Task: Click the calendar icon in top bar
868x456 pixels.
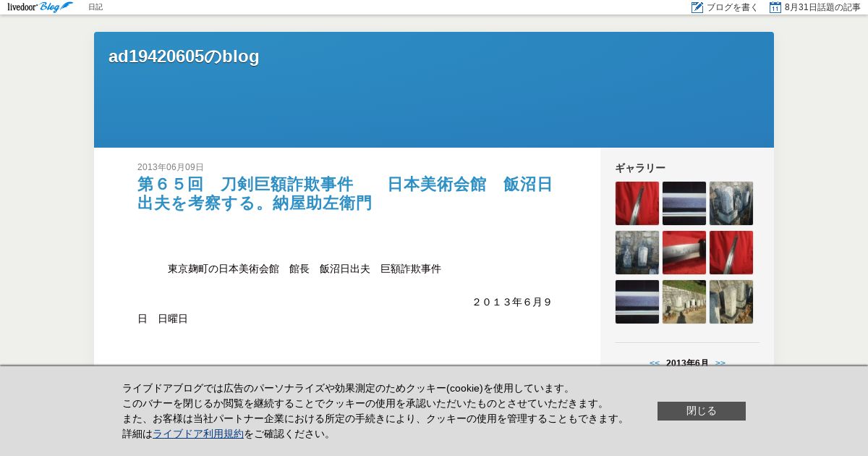Action: (775, 7)
